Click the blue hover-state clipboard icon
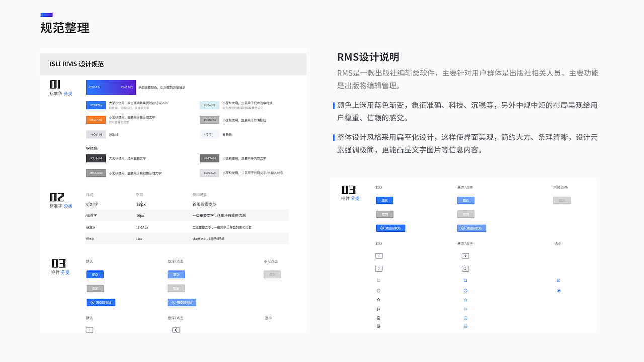644x362 pixels. pos(465,318)
